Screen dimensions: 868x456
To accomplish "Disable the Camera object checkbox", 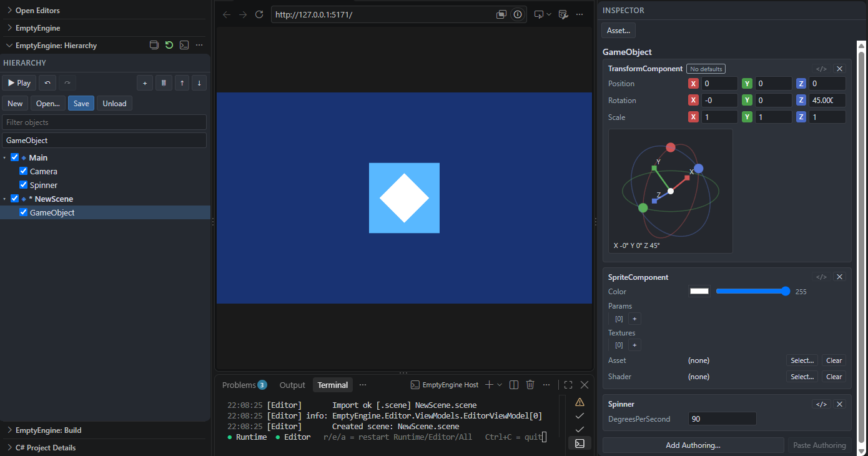I will tap(24, 171).
